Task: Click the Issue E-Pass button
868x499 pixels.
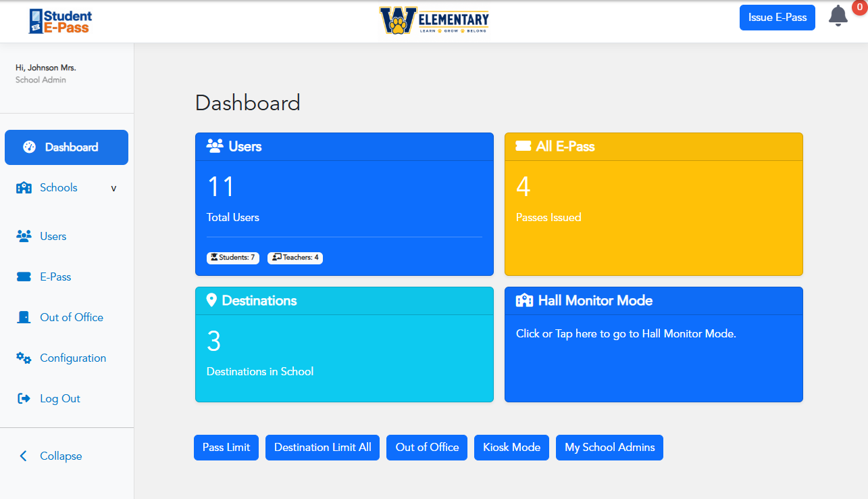Action: [x=777, y=18]
